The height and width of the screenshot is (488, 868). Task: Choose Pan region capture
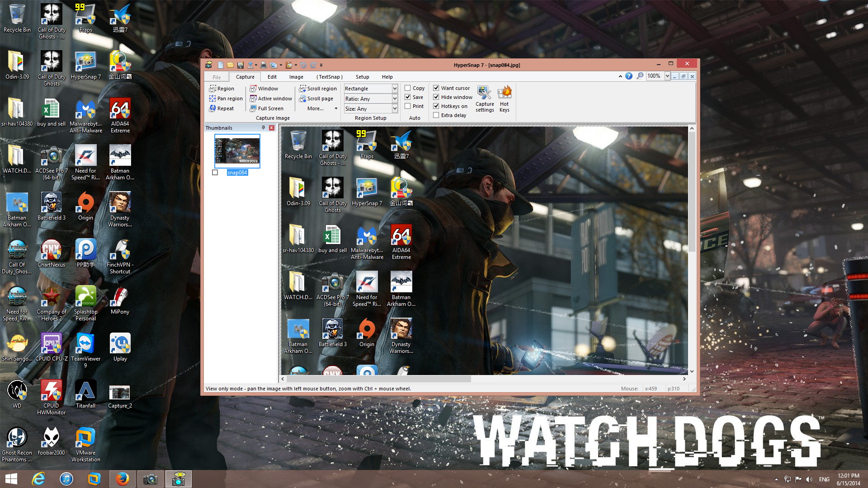click(226, 99)
